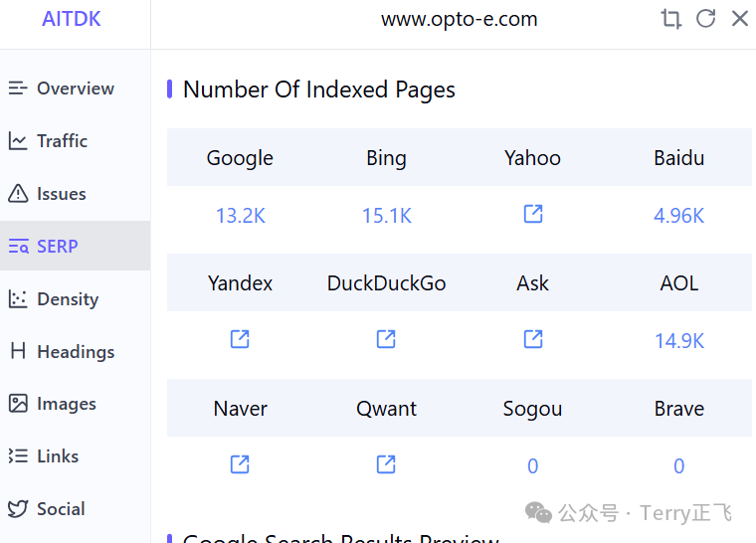Open Bing's 15.1K indexed count link
Image resolution: width=756 pixels, height=543 pixels.
(386, 216)
